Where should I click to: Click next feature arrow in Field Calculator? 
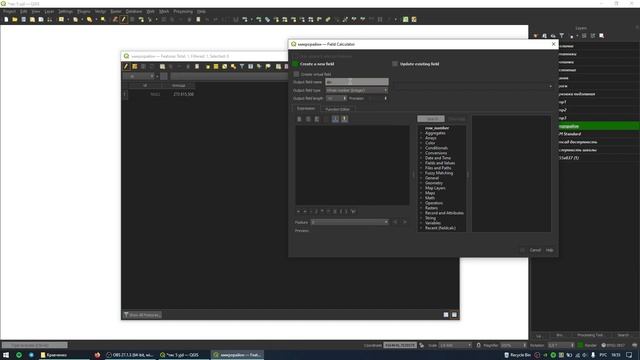(x=404, y=222)
